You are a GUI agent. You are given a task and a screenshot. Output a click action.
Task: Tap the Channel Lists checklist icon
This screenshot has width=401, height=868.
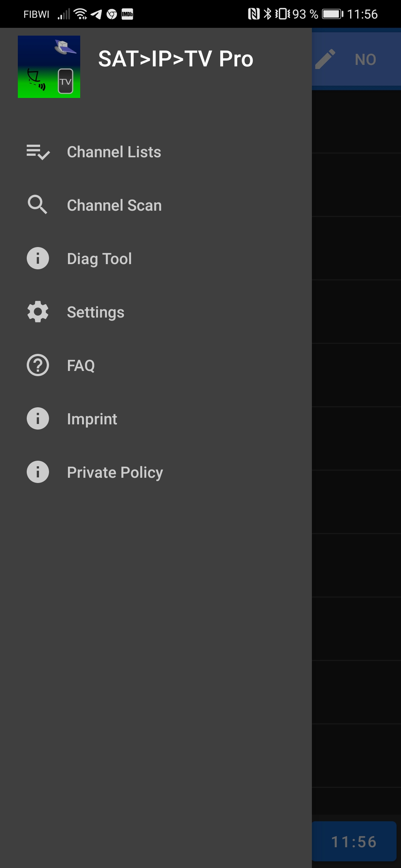click(x=38, y=152)
